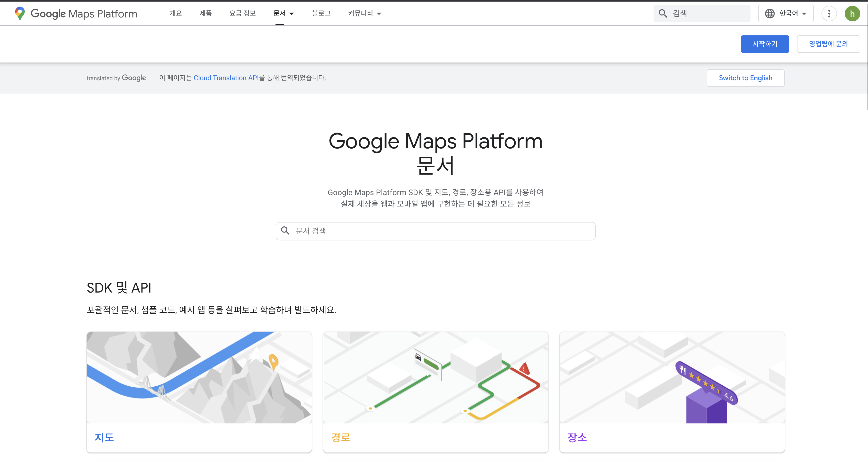Click Switch to English button
This screenshot has height=461, width=868.
tap(745, 78)
